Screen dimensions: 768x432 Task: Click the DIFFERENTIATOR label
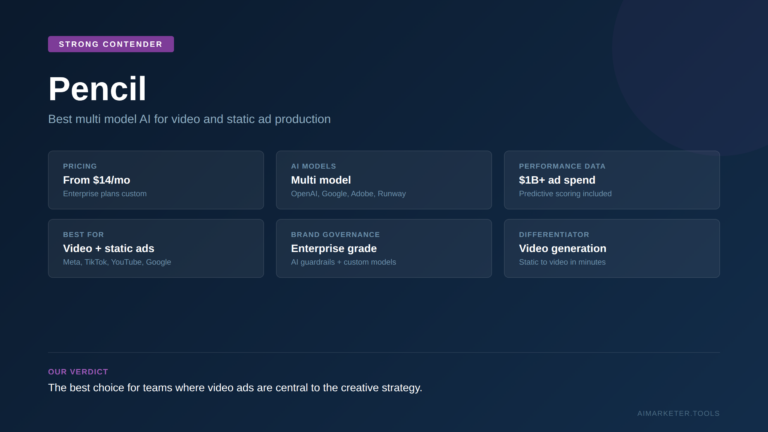[554, 235]
